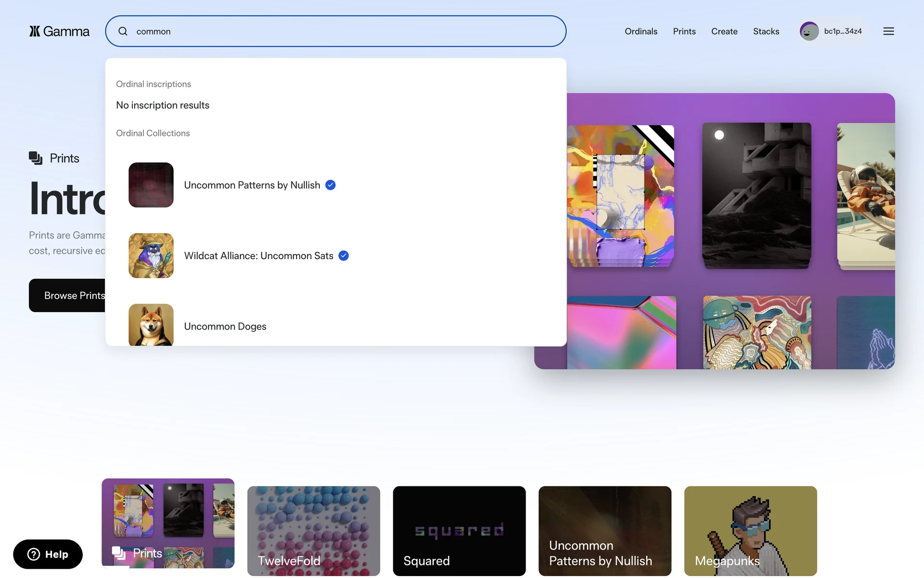This screenshot has width=924, height=578.
Task: Open the Help button
Action: [48, 554]
